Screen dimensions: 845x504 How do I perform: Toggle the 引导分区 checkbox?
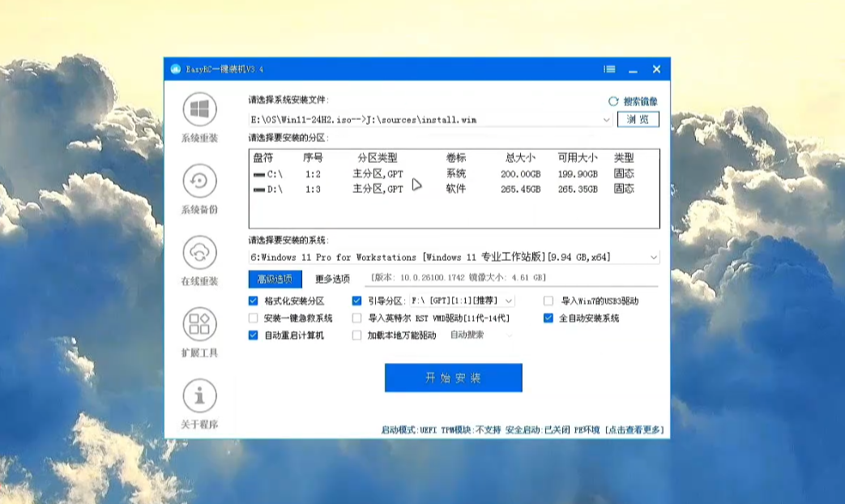356,301
